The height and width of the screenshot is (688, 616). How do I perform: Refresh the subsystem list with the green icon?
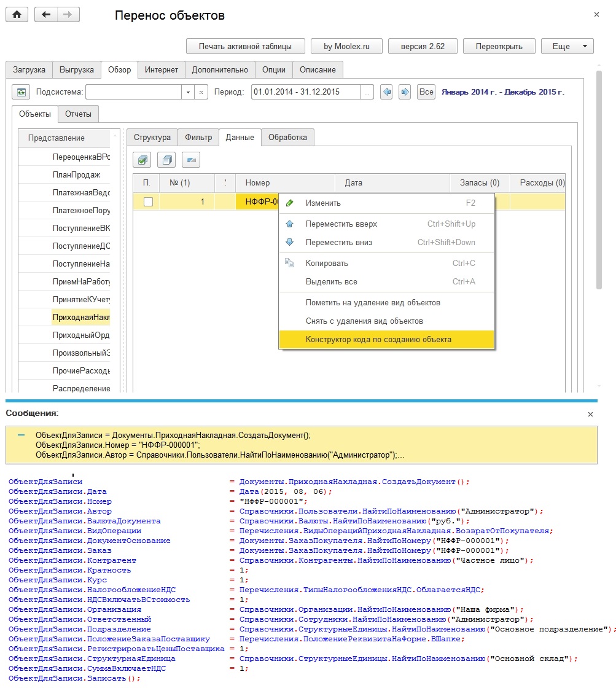[21, 92]
